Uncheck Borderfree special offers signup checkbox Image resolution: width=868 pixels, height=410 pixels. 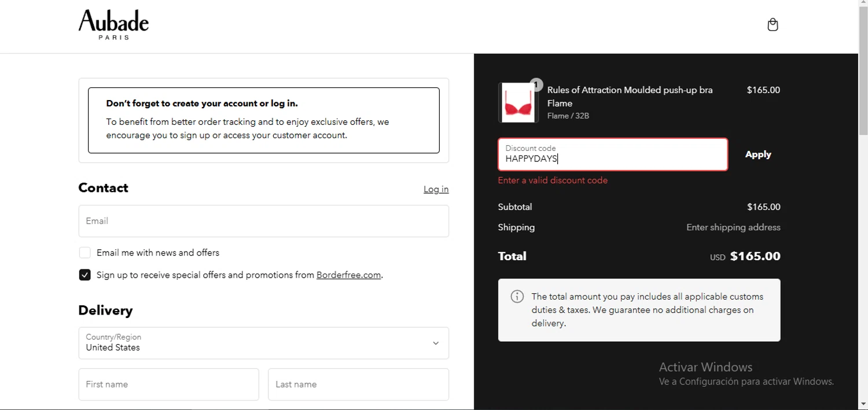point(85,275)
